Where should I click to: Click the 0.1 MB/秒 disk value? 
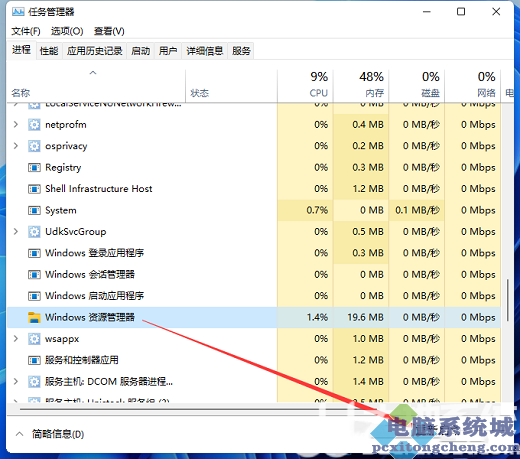pos(417,210)
